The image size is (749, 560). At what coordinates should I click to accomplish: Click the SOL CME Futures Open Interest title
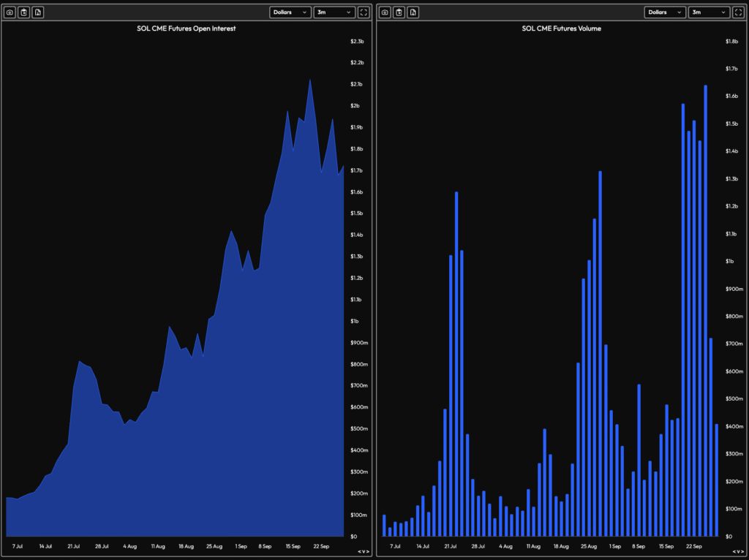187,29
